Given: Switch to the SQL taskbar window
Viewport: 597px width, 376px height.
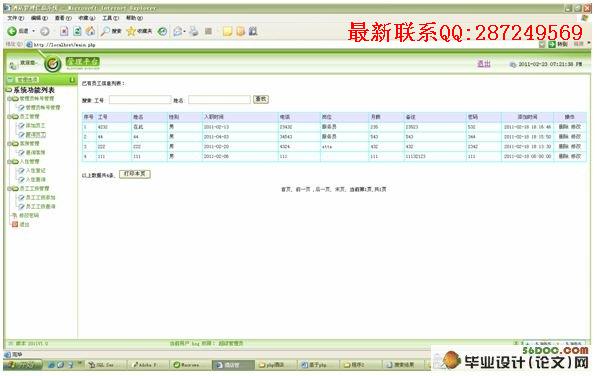Looking at the screenshot, I should (x=104, y=365).
